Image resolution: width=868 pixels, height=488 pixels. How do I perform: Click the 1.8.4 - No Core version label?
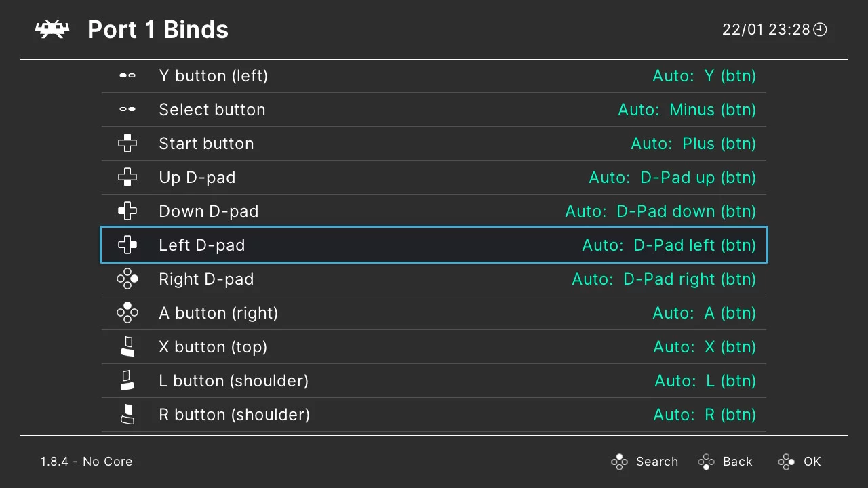pyautogui.click(x=85, y=462)
